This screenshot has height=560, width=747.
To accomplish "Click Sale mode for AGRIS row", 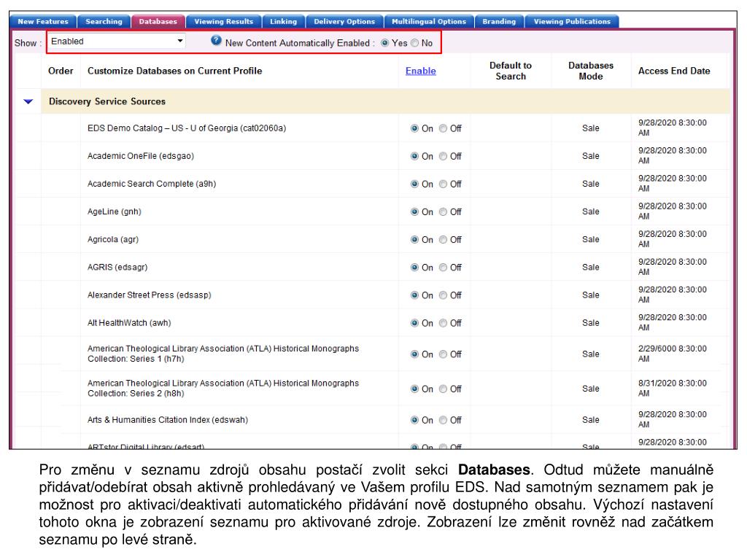I will point(591,267).
